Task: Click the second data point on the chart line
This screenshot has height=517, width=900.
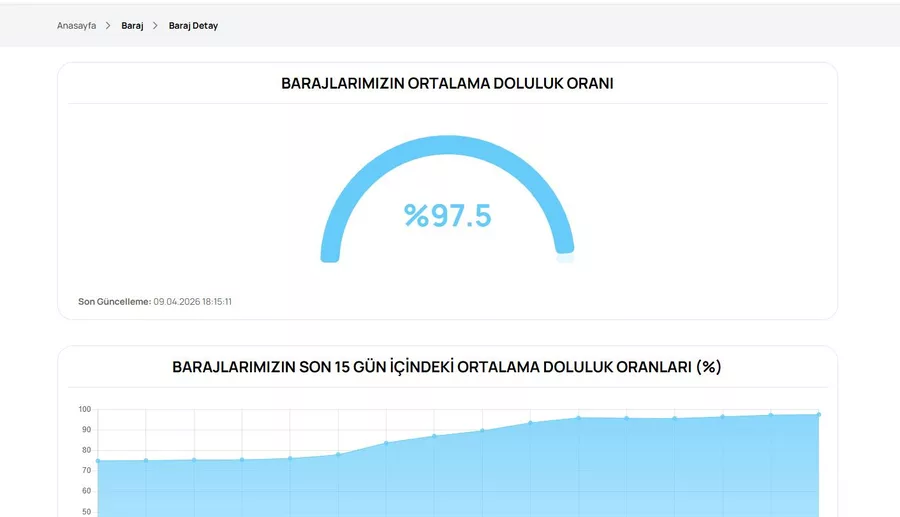Action: pyautogui.click(x=146, y=460)
